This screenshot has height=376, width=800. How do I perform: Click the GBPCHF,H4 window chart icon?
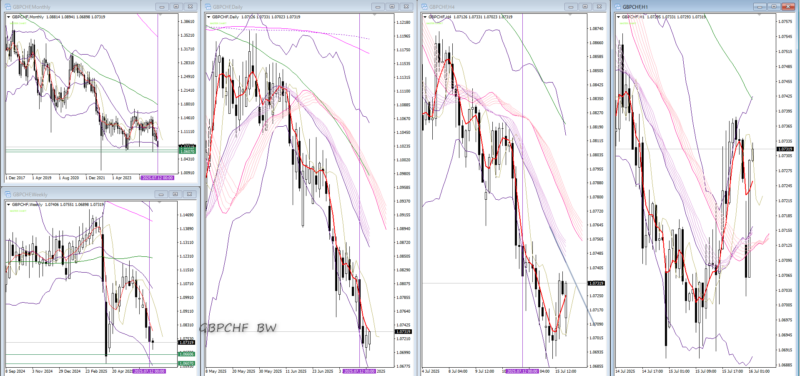click(423, 7)
